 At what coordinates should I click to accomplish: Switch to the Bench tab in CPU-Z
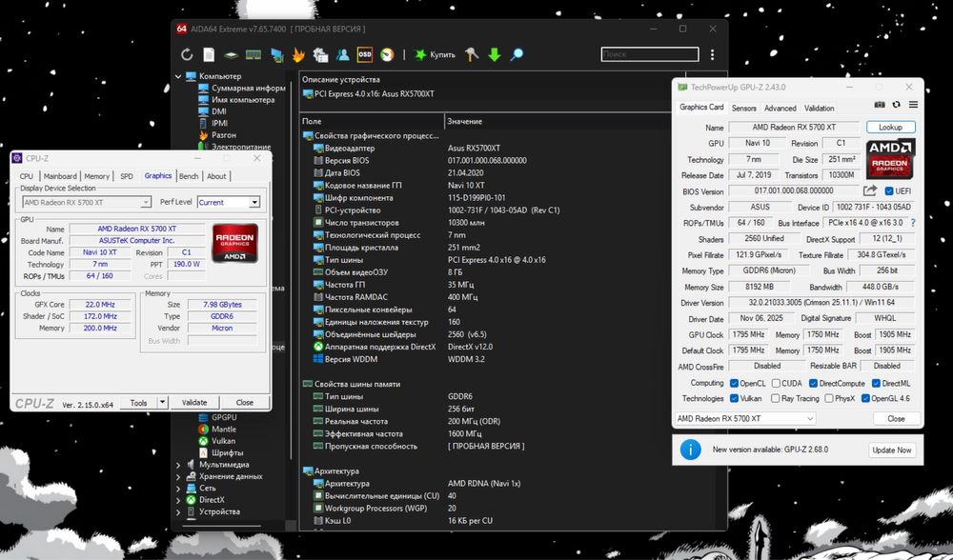click(x=189, y=176)
